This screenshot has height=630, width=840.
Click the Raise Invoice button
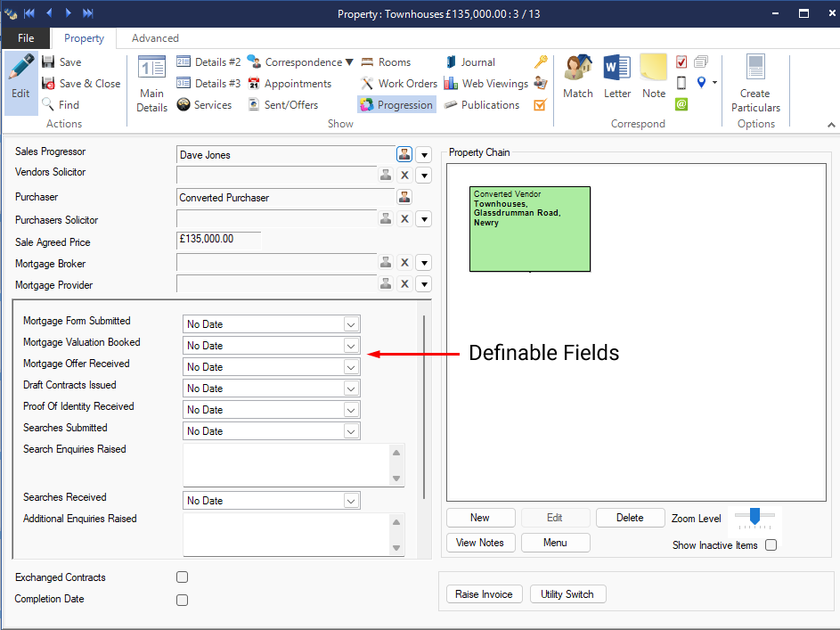485,594
